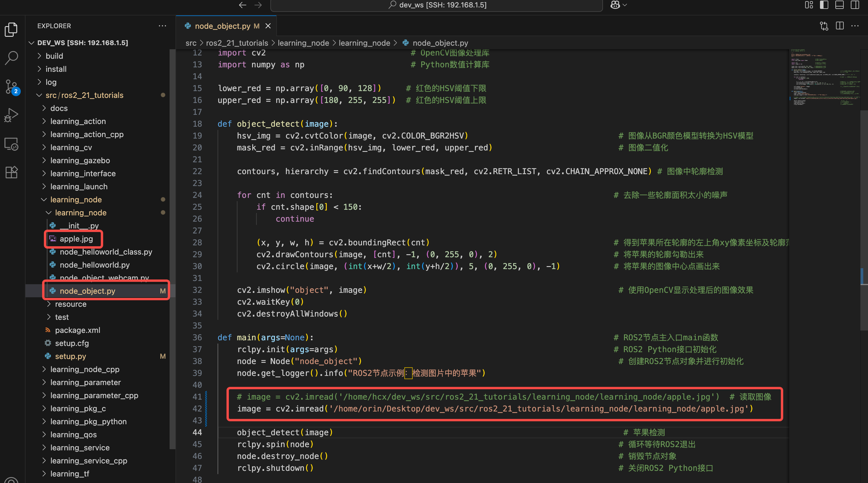868x483 pixels.
Task: Open apple.jpg in the file tree
Action: point(76,239)
